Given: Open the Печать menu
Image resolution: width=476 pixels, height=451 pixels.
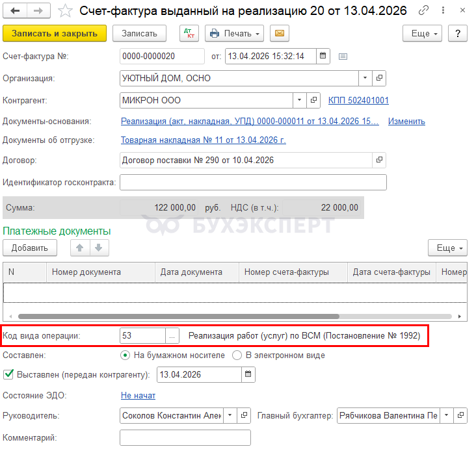Looking at the screenshot, I should (x=235, y=33).
